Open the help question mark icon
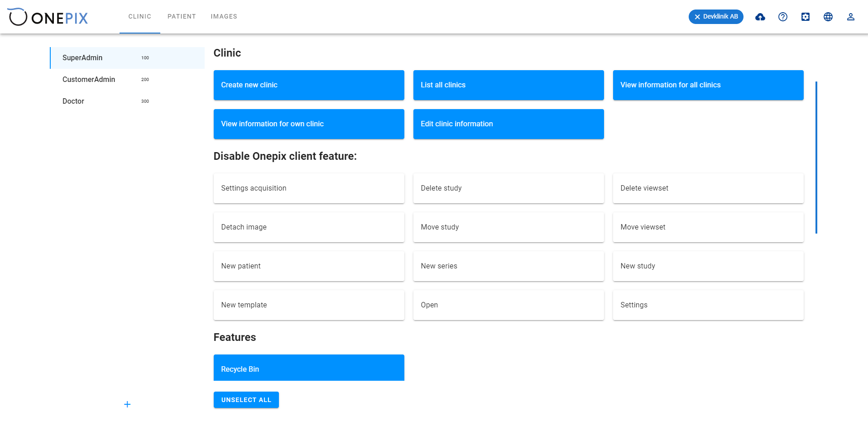This screenshot has height=431, width=868. [782, 17]
